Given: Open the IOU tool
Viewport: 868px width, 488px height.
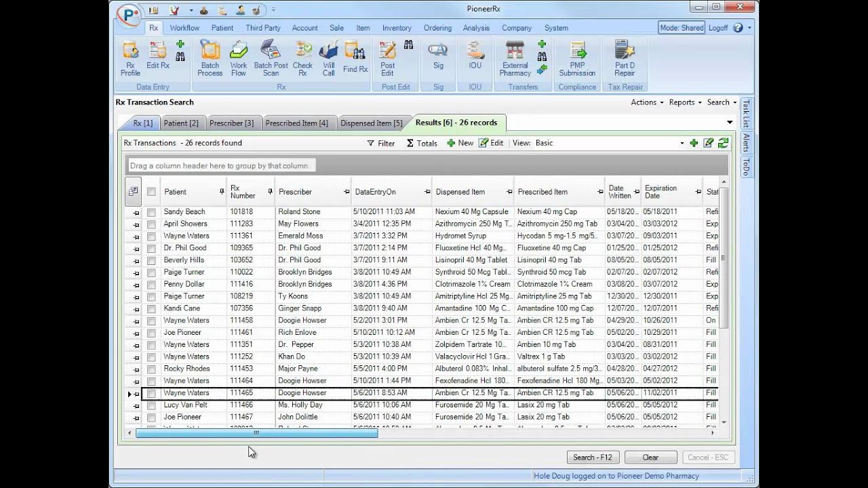Looking at the screenshot, I should [x=475, y=56].
